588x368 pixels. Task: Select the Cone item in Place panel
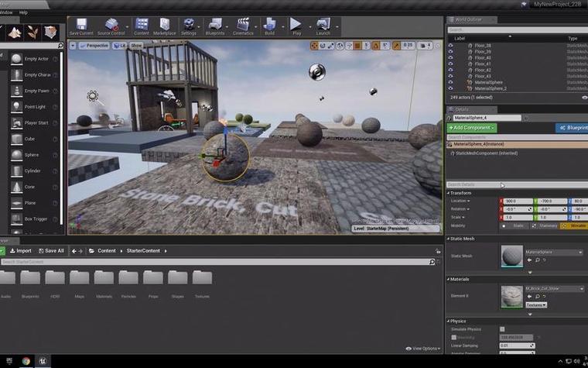coord(35,187)
